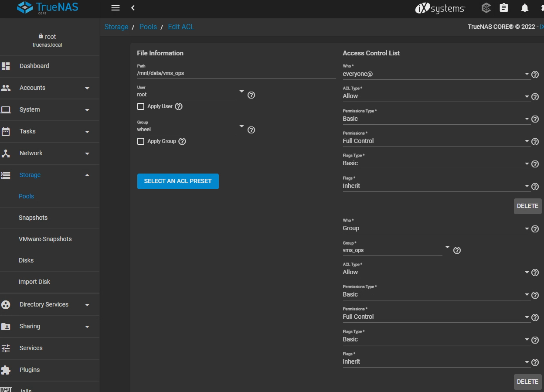Viewport: 544px width, 392px height.
Task: Open help for everyone@ Who field
Action: [x=535, y=75]
